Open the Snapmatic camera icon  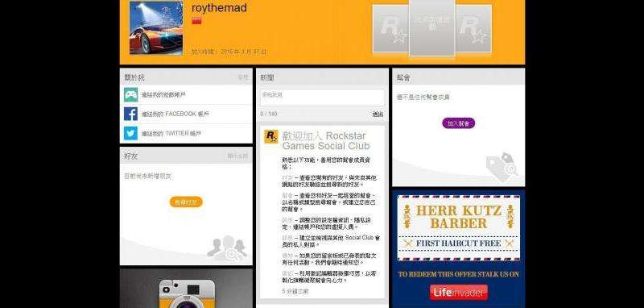(x=187, y=293)
